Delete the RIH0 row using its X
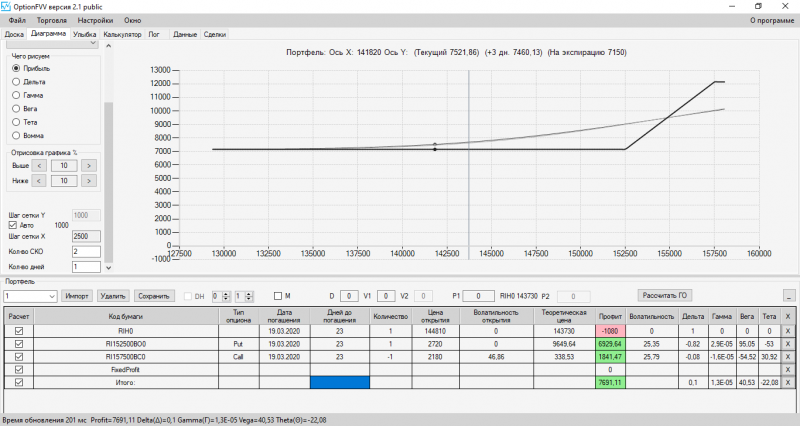Image resolution: width=800 pixels, height=426 pixels. (788, 331)
